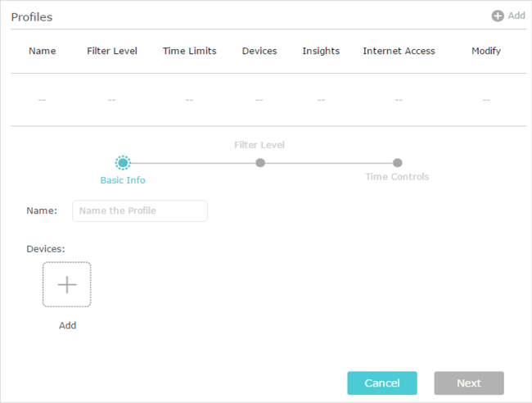Select the Time Limits column header
The width and height of the screenshot is (532, 403).
coord(189,51)
